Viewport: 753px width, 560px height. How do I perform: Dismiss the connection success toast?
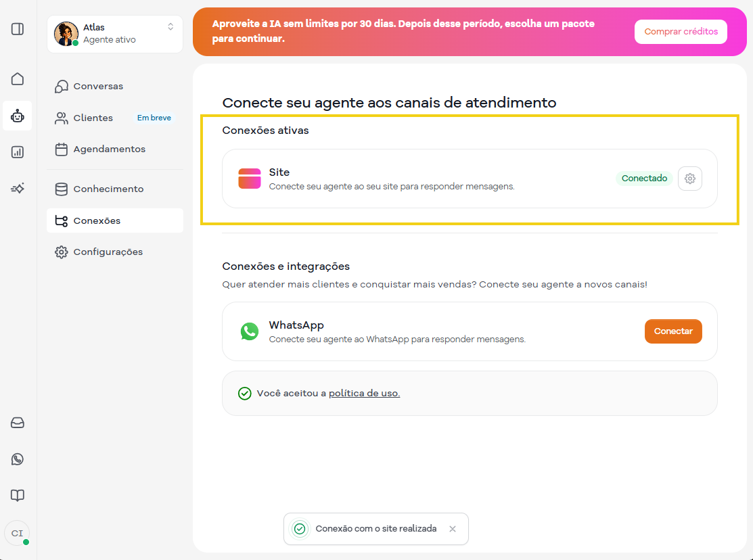453,529
